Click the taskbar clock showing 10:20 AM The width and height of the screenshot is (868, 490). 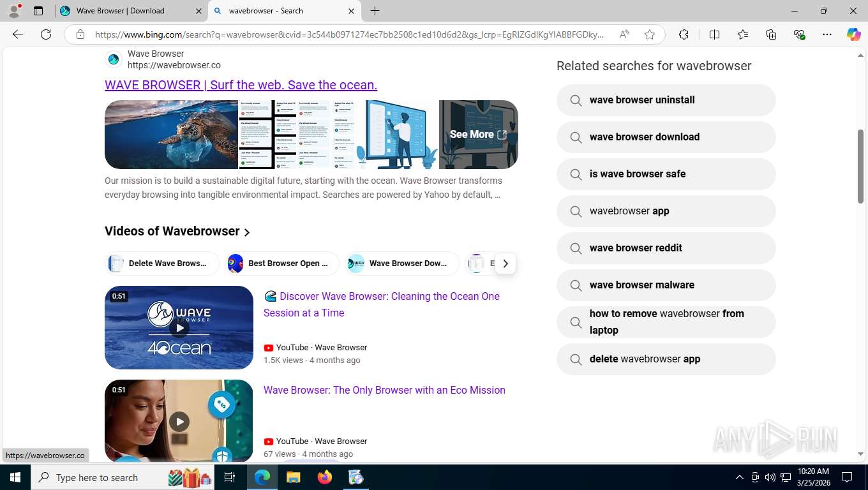pos(813,477)
